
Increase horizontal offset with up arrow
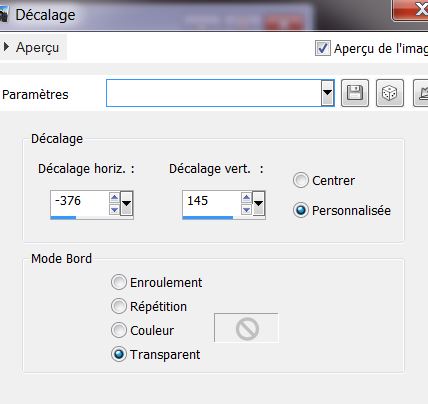(114, 198)
